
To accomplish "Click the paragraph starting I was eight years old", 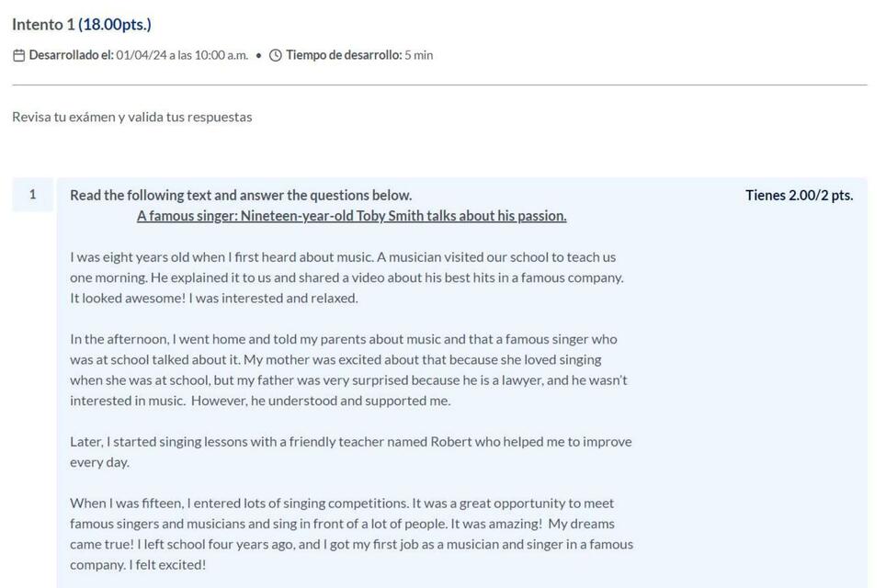I will tap(346, 277).
